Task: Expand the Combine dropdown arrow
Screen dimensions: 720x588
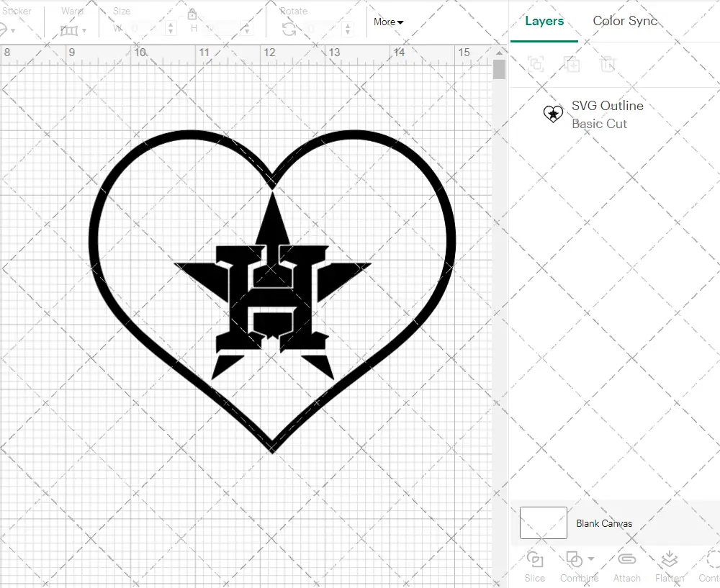Action: click(591, 558)
